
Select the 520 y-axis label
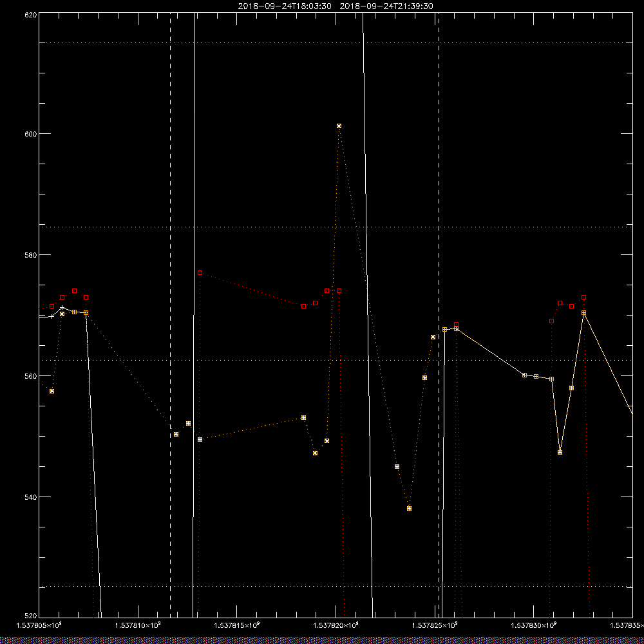coord(31,616)
